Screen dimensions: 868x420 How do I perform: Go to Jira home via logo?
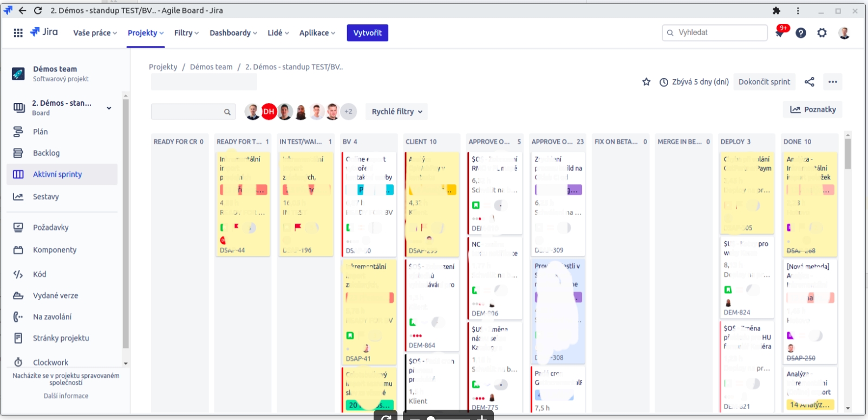click(44, 33)
